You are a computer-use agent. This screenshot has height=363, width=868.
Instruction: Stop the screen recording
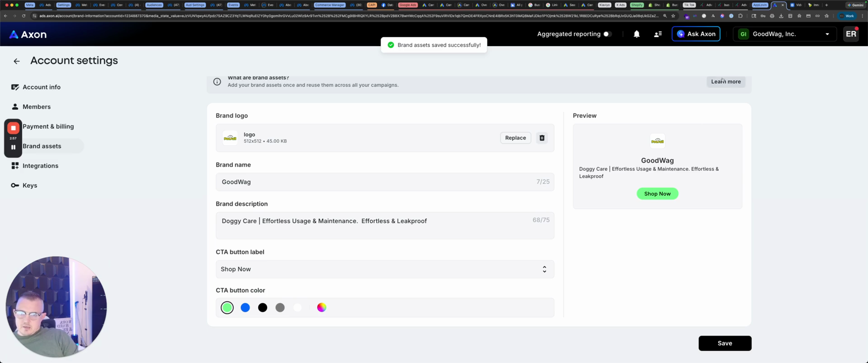(x=13, y=128)
